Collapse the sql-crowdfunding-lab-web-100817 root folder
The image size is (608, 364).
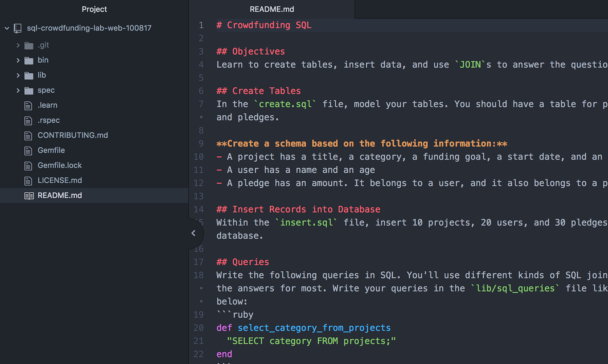[7, 28]
